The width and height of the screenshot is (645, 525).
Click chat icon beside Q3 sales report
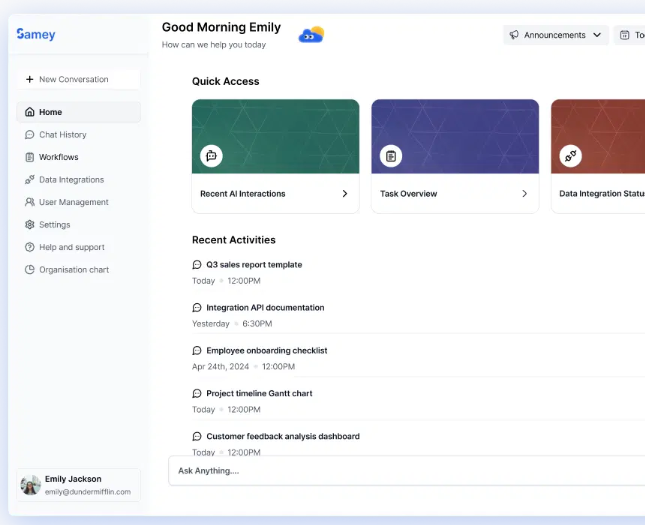click(x=197, y=265)
